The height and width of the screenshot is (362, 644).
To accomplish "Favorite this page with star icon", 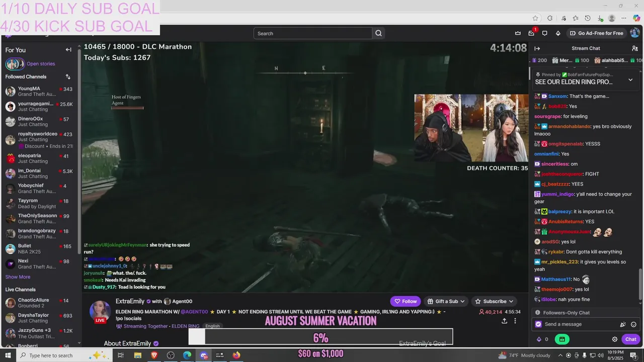I will tap(535, 18).
